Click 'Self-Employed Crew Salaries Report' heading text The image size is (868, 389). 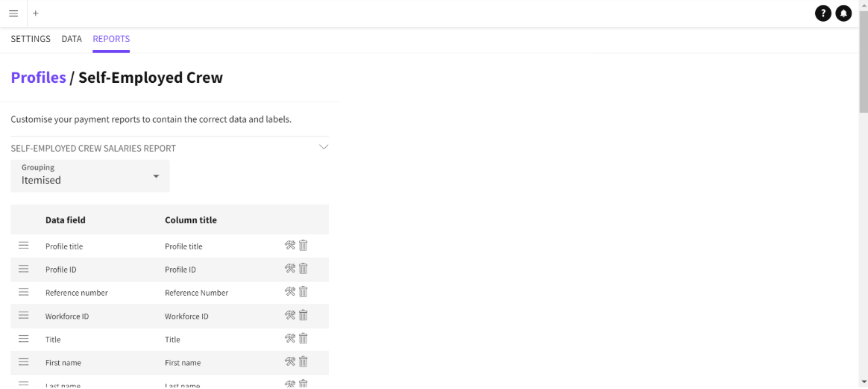pos(93,149)
